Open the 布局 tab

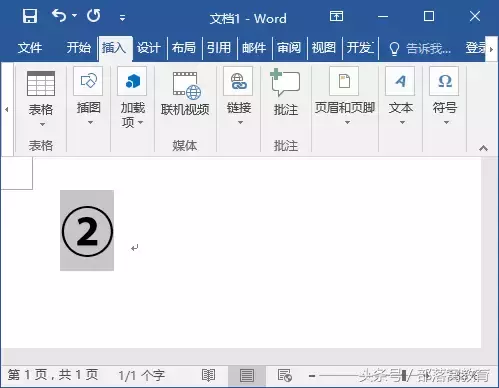point(184,48)
